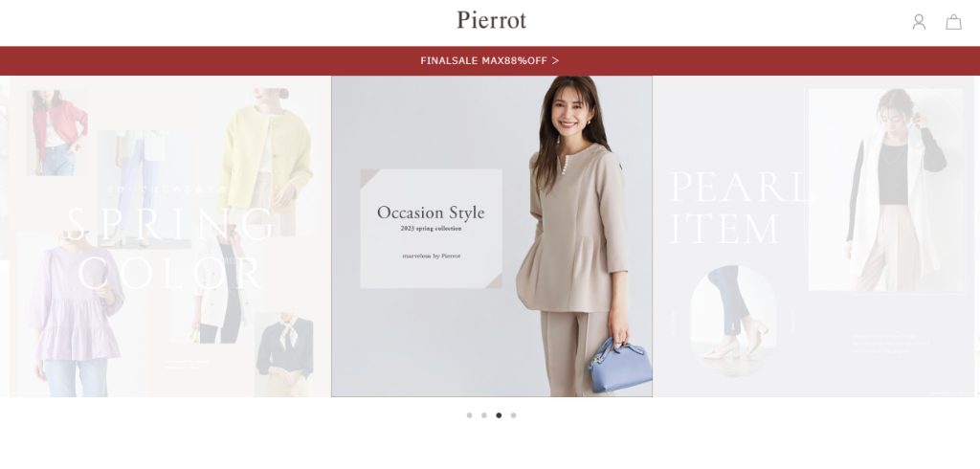Open the account profile icon
Screen dimensions: 980x469
919,22
